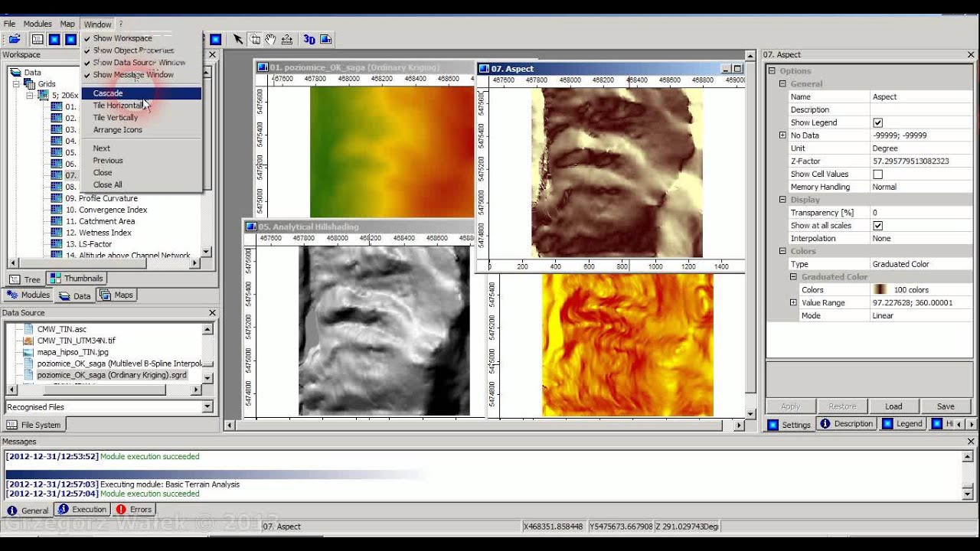Collapse the Colors properties group
Viewport: 980px width, 551px height.
click(x=782, y=251)
